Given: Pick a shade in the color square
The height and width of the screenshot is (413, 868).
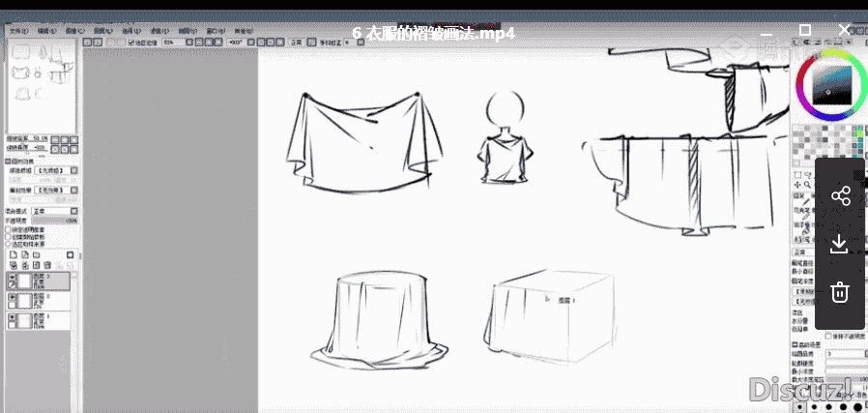Looking at the screenshot, I should point(832,85).
